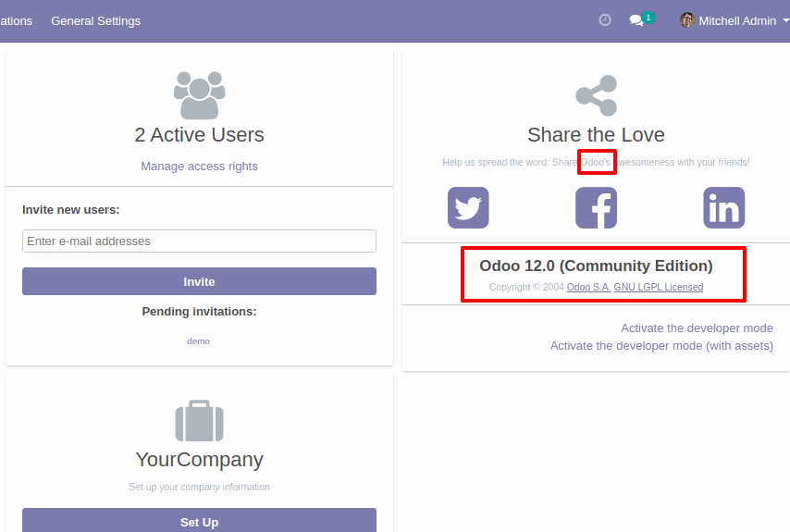Focus the e-mail addresses input field
The image size is (790, 532).
point(199,241)
